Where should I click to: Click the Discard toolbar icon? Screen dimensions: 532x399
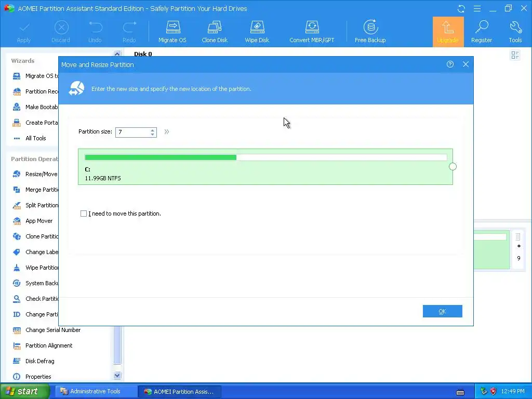(x=61, y=28)
